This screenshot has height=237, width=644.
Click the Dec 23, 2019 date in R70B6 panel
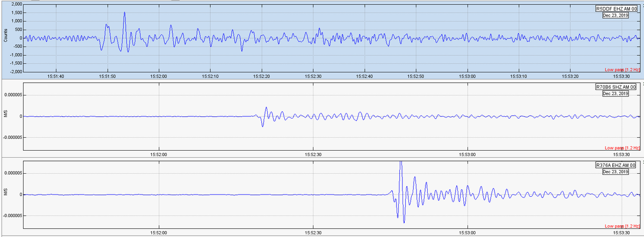click(x=616, y=94)
